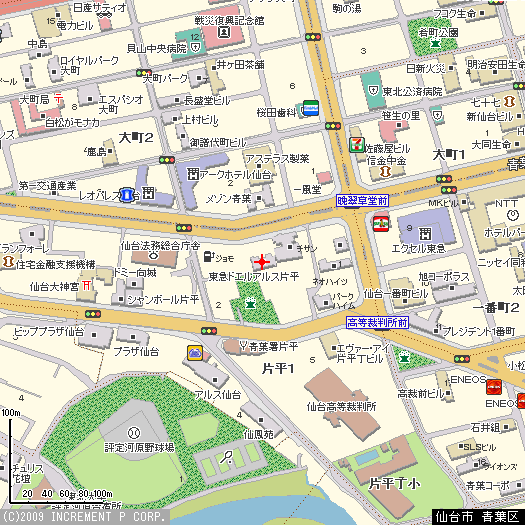This screenshot has width=525, height=525.
Task: Click the 大町局 post office symbol
Action: (x=59, y=99)
